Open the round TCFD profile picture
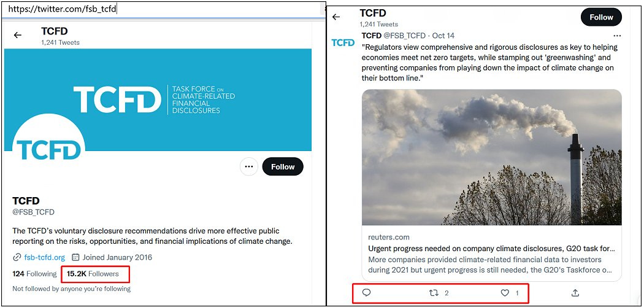Image resolution: width=644 pixels, height=307 pixels. pos(49,150)
